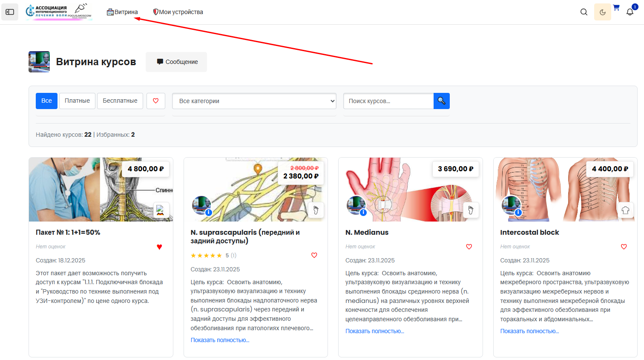Open the Все категории dropdown
This screenshot has width=644, height=360.
[254, 101]
